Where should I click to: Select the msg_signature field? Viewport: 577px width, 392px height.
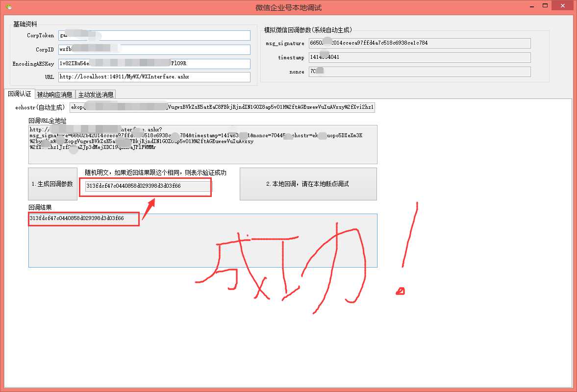pyautogui.click(x=420, y=43)
